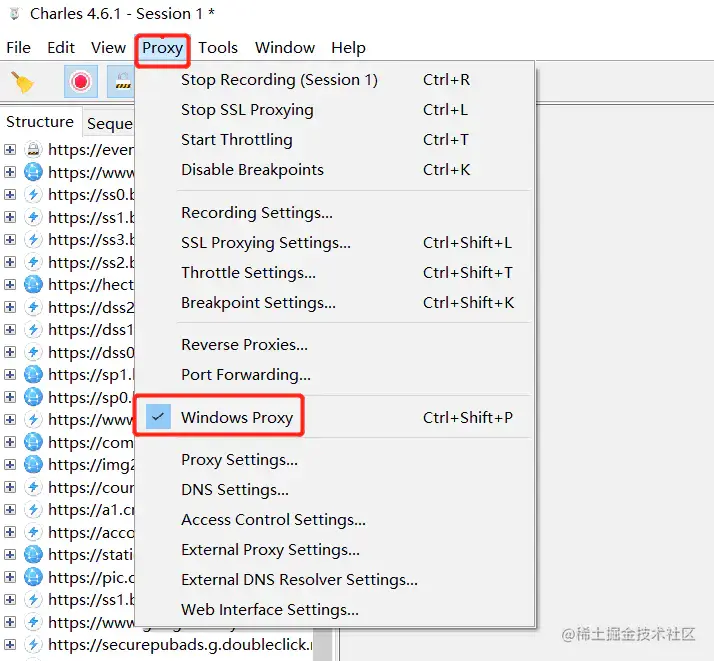Open the Help menu

tap(348, 47)
